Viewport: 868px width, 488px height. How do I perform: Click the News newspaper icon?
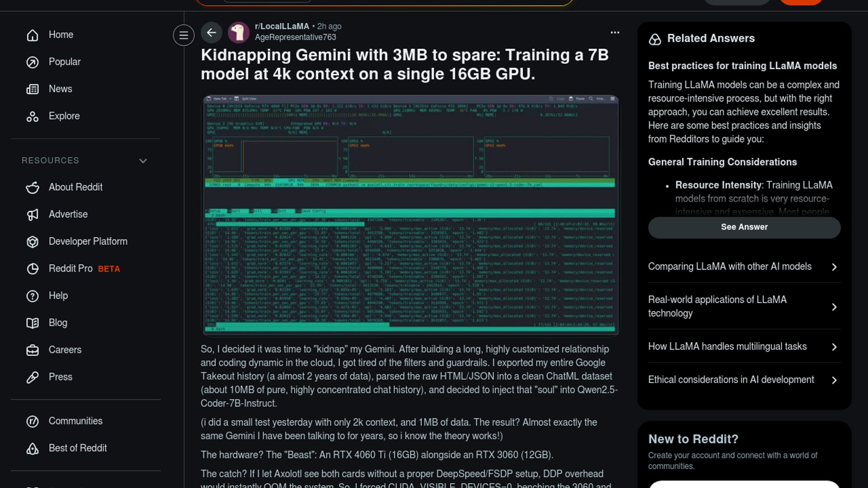point(33,89)
